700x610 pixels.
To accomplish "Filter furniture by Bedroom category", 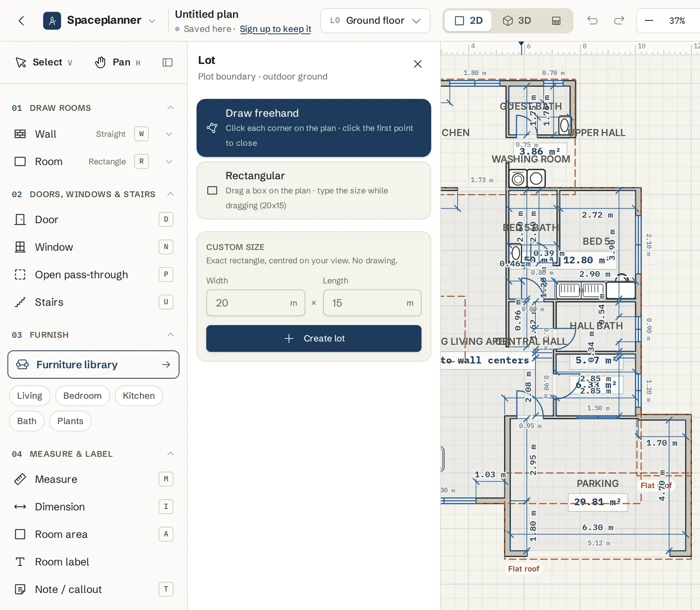I will click(x=82, y=396).
